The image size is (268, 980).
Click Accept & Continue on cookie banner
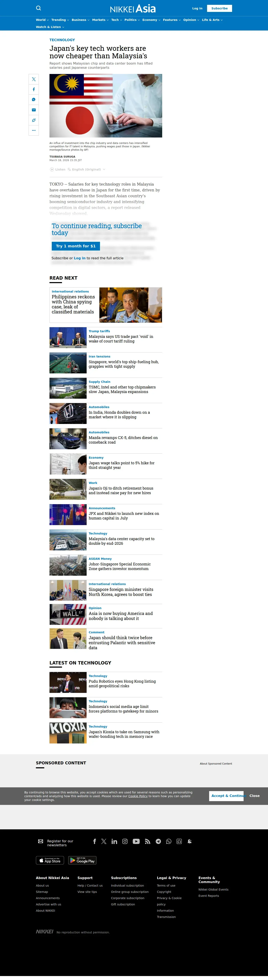point(226,796)
